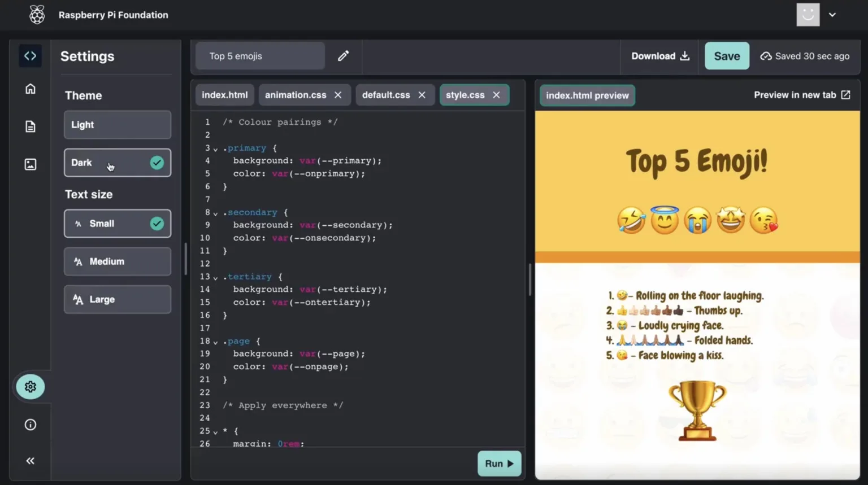The height and width of the screenshot is (485, 868).
Task: Open the project files icon
Action: coord(31,126)
